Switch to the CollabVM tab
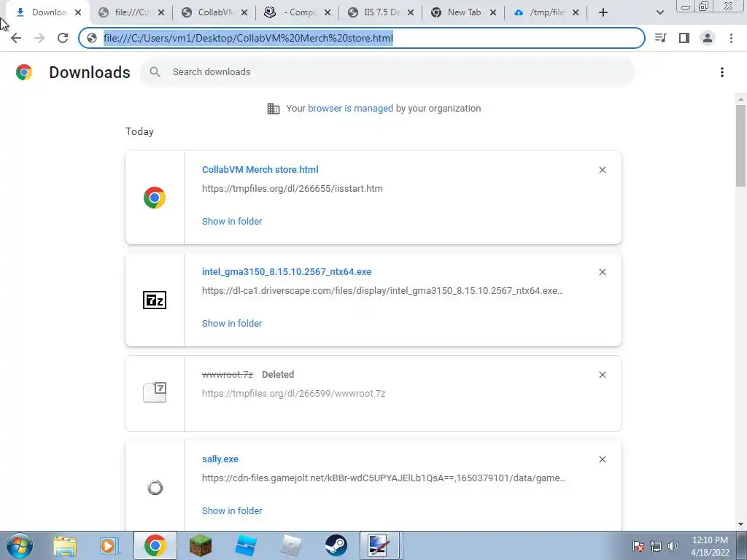The width and height of the screenshot is (747, 560). [214, 12]
